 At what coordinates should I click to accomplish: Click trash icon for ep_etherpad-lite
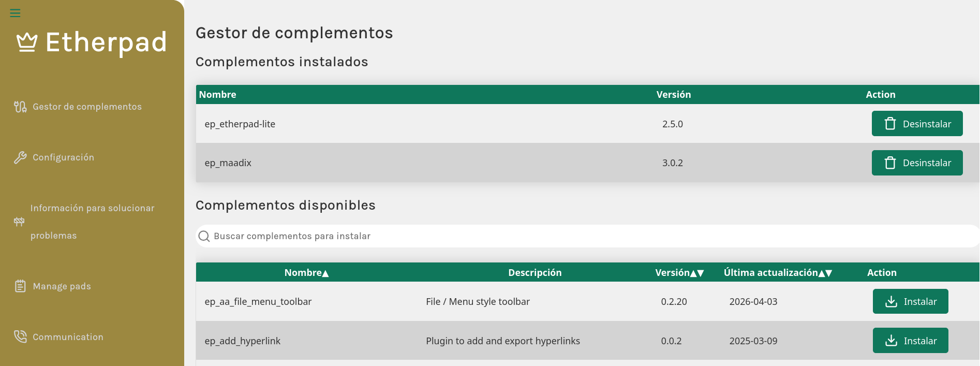coord(890,124)
